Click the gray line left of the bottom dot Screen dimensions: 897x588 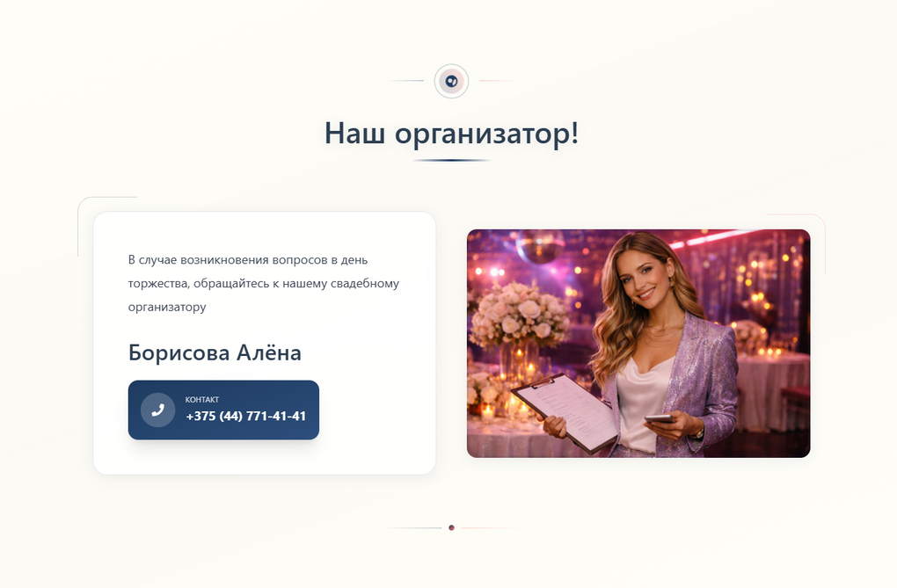(413, 527)
